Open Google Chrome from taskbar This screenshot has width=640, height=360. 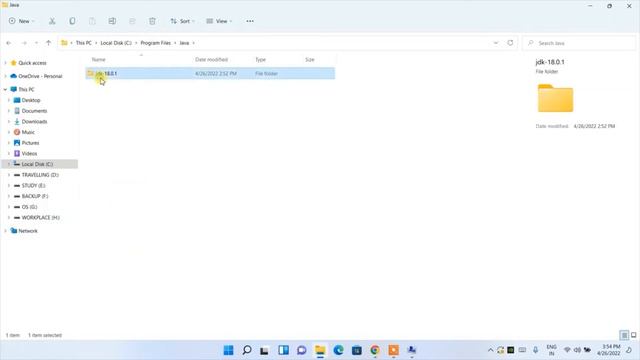point(375,350)
